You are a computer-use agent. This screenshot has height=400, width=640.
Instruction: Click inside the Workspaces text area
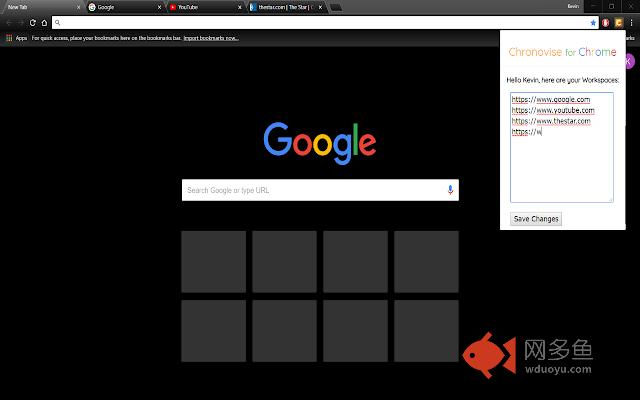pyautogui.click(x=562, y=147)
